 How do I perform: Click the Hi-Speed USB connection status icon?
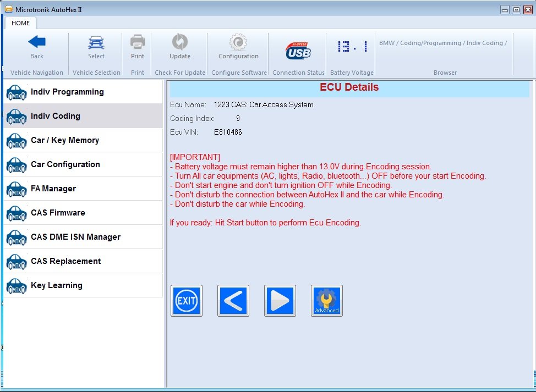pos(298,51)
